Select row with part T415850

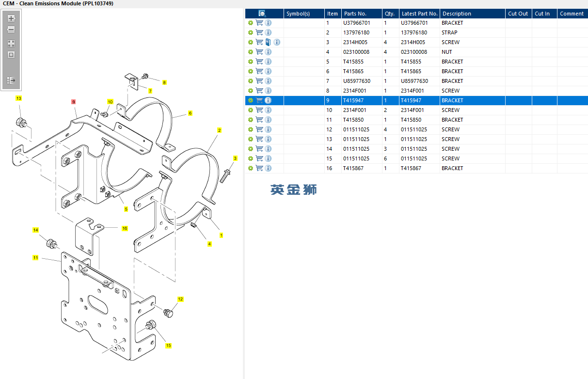click(416, 120)
